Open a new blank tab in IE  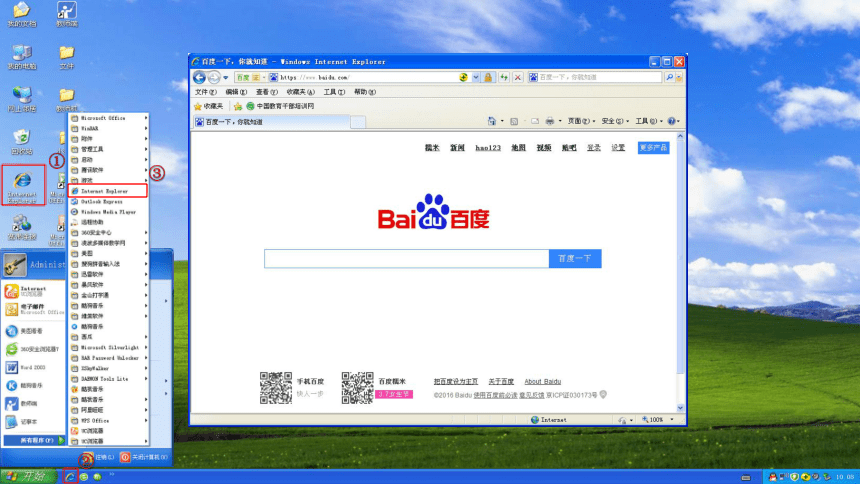coord(358,122)
